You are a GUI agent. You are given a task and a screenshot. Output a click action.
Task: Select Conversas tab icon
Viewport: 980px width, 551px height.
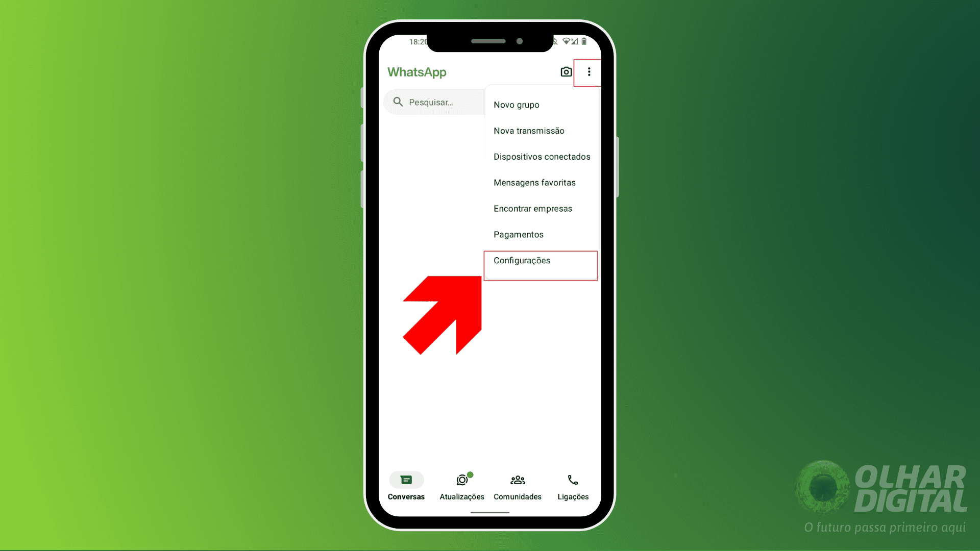tap(405, 480)
